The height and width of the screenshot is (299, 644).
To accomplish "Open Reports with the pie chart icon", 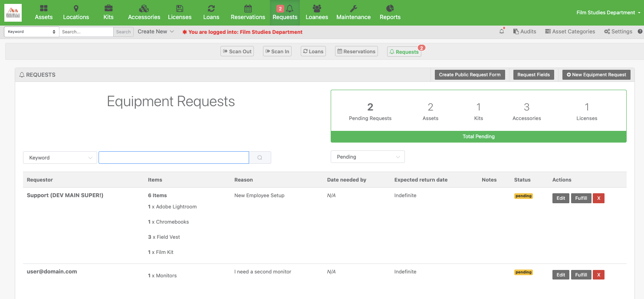I will [390, 13].
